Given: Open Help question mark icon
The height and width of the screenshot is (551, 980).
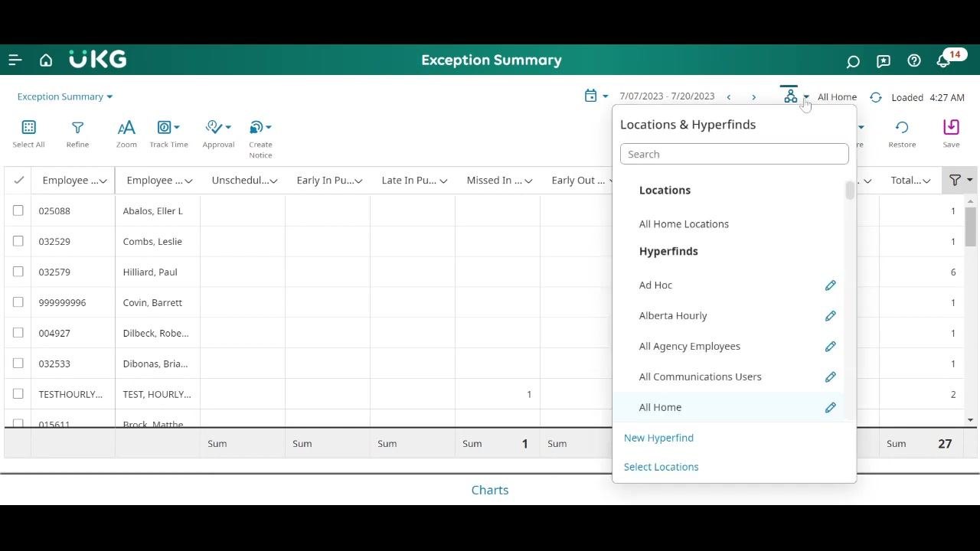Looking at the screenshot, I should tap(914, 60).
